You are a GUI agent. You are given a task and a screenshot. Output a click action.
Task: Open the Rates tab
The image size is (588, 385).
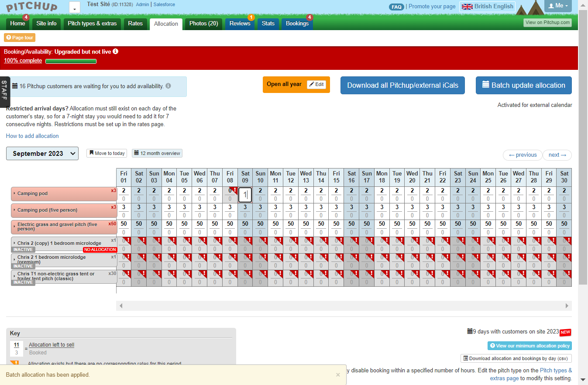coord(135,24)
